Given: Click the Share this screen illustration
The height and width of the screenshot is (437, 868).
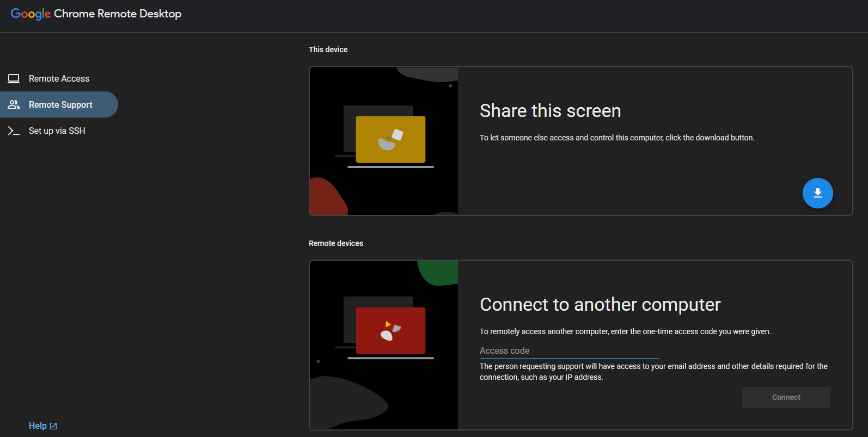Looking at the screenshot, I should 384,141.
